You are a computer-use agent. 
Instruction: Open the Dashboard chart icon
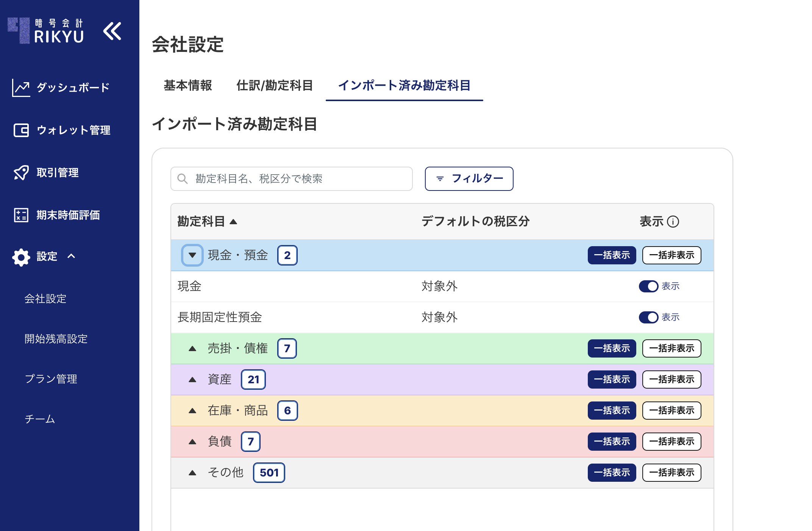(21, 88)
